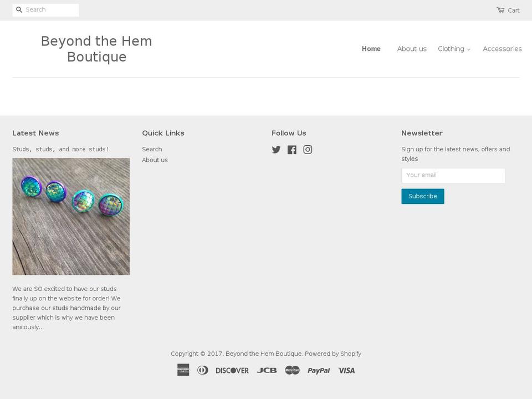
Task: Open the mermaid studs photo
Action: point(71,216)
